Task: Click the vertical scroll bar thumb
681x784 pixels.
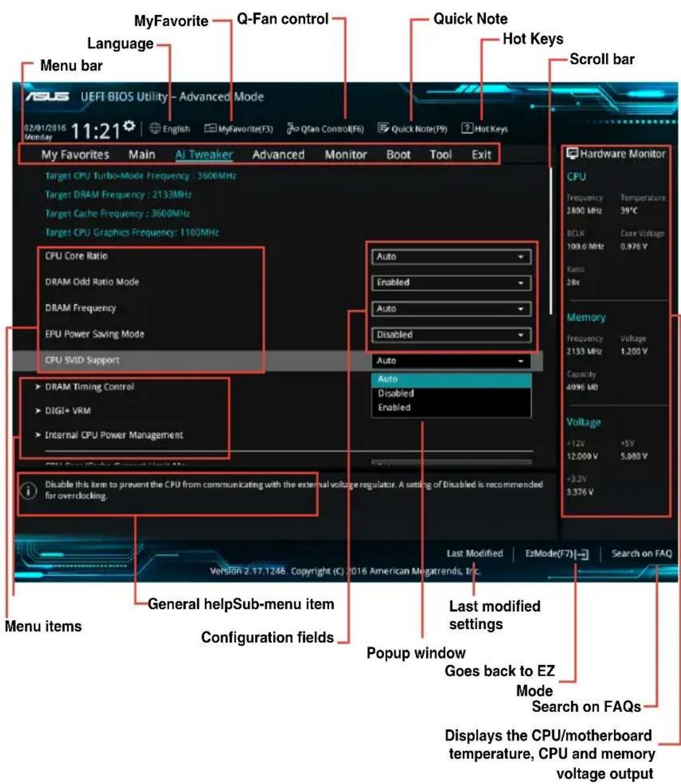Action: [x=551, y=241]
